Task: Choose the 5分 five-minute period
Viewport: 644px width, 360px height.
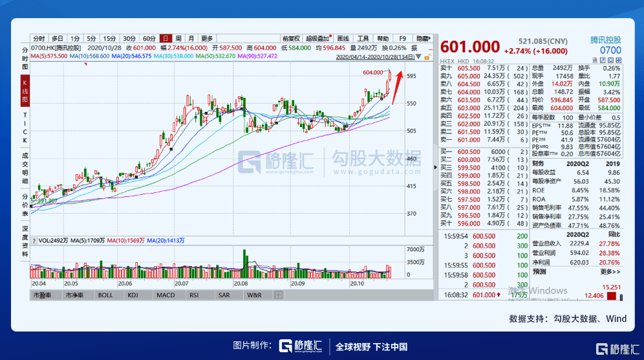Action: pos(92,38)
